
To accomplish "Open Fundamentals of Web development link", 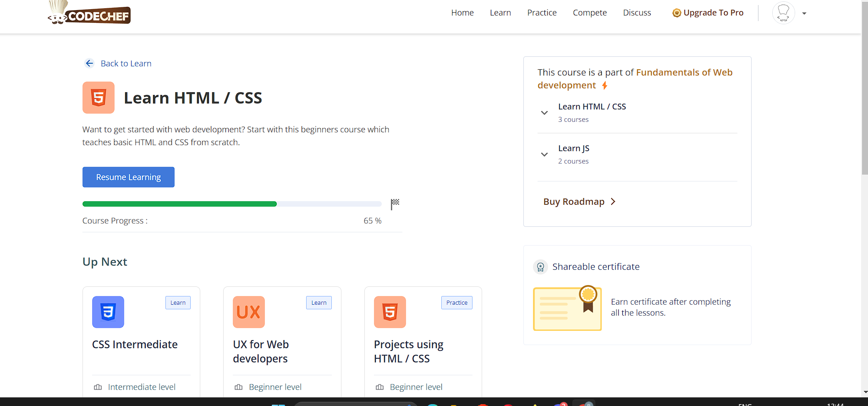I will 635,79.
